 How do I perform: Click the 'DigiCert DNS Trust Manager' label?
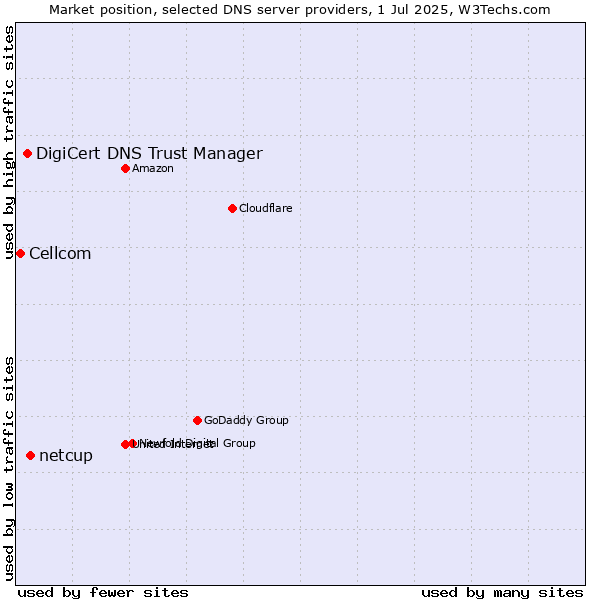[149, 153]
